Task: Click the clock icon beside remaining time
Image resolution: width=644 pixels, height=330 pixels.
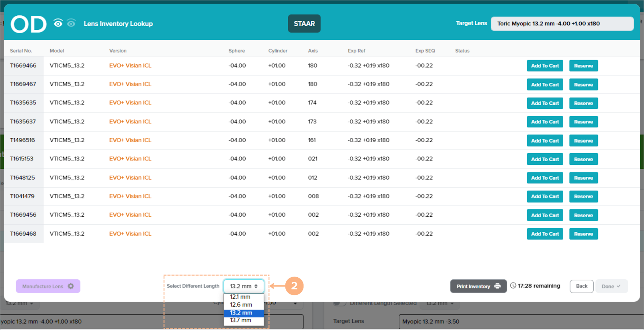Action: click(513, 286)
